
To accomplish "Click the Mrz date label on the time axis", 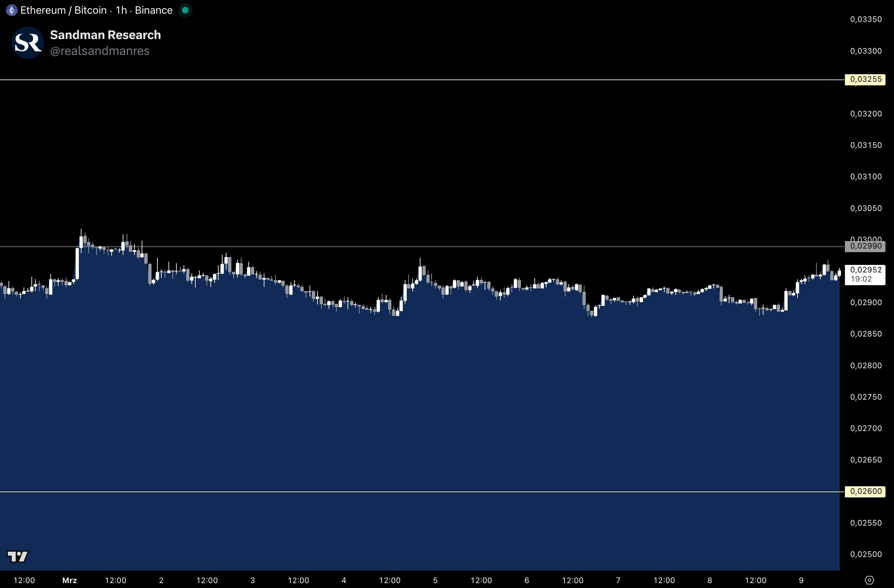I will tap(69, 580).
